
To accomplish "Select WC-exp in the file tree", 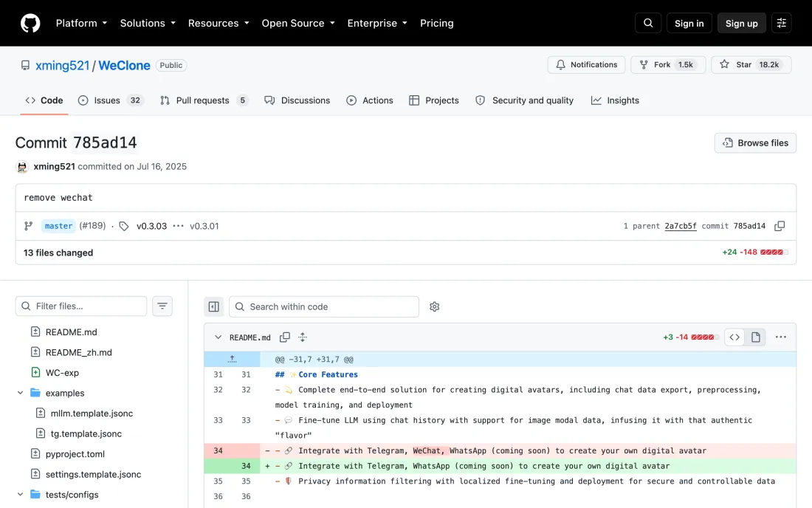I will 61,373.
